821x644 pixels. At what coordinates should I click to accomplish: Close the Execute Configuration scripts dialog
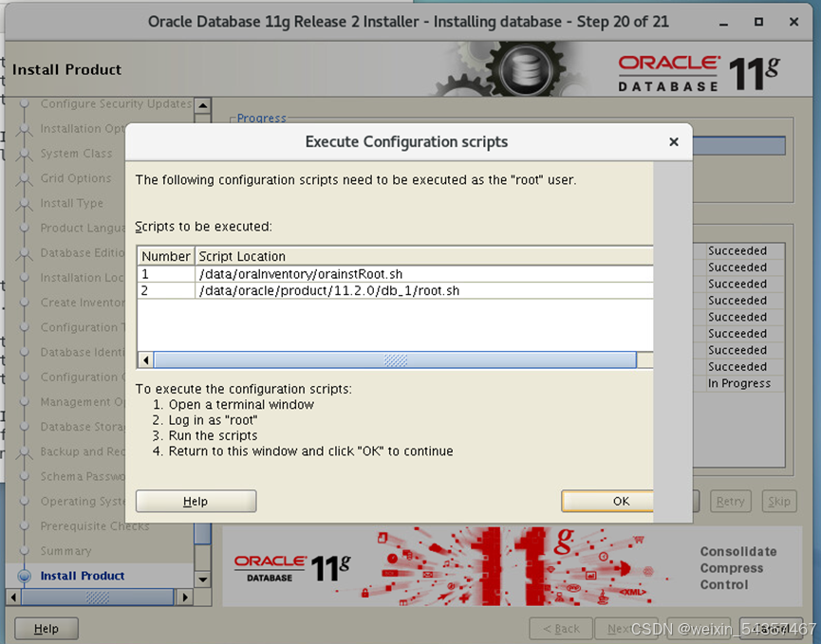point(674,142)
